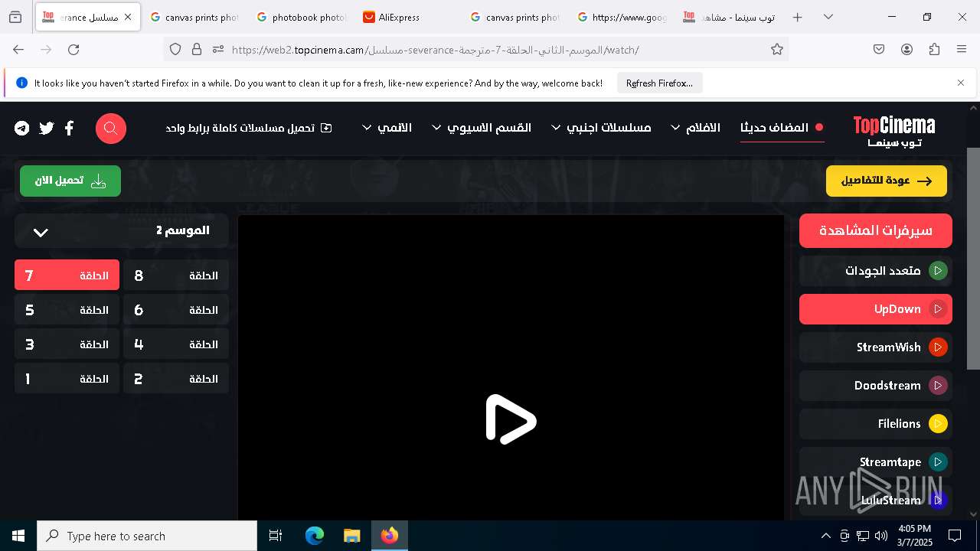Click the topcinema URL address field
Screen dimensions: 980x551
[498, 50]
